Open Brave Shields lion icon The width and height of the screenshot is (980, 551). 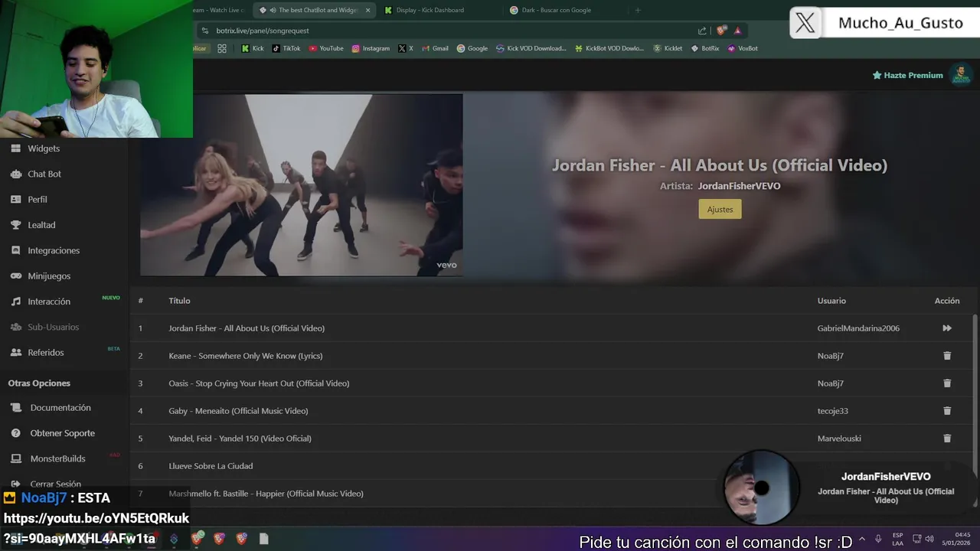tap(721, 31)
